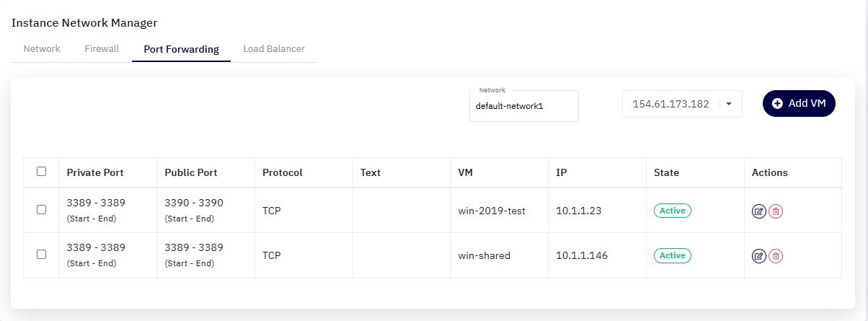Check the box for the win-2019-test row
868x321 pixels.
pos(41,209)
